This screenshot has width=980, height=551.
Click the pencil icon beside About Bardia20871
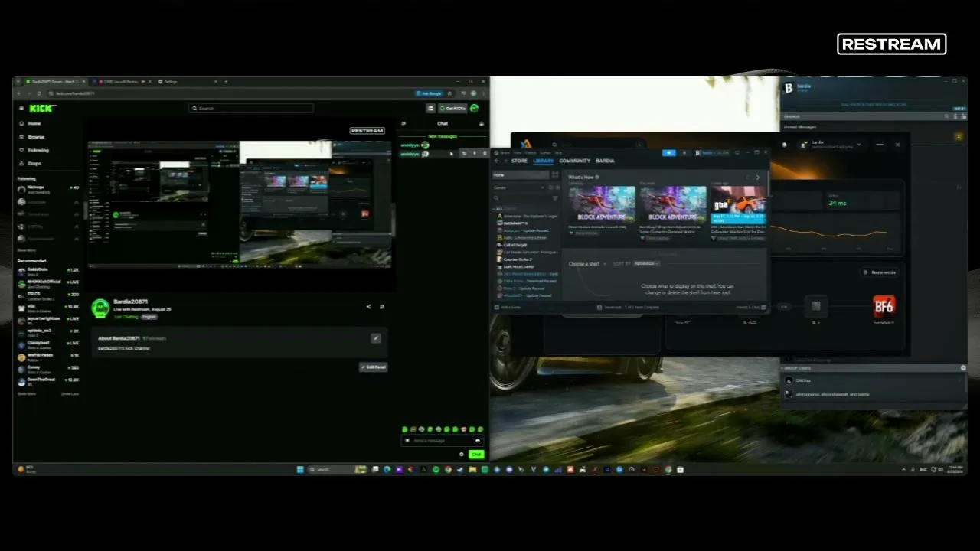point(376,338)
